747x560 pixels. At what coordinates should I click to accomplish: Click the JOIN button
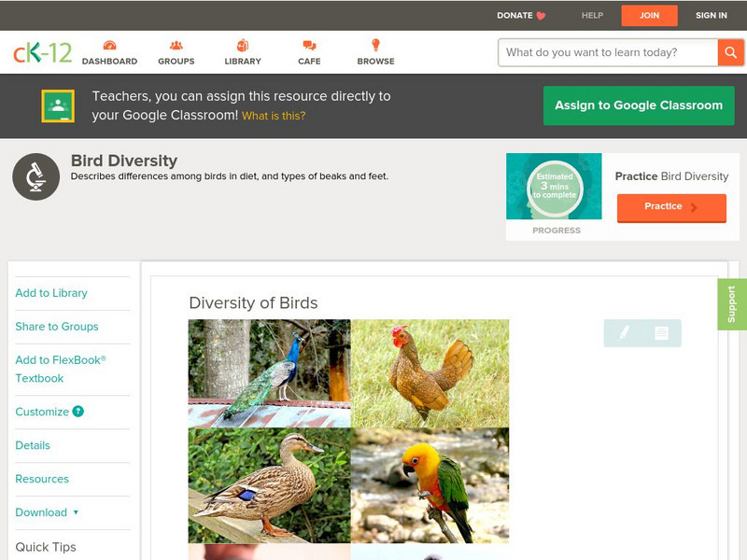click(x=649, y=16)
